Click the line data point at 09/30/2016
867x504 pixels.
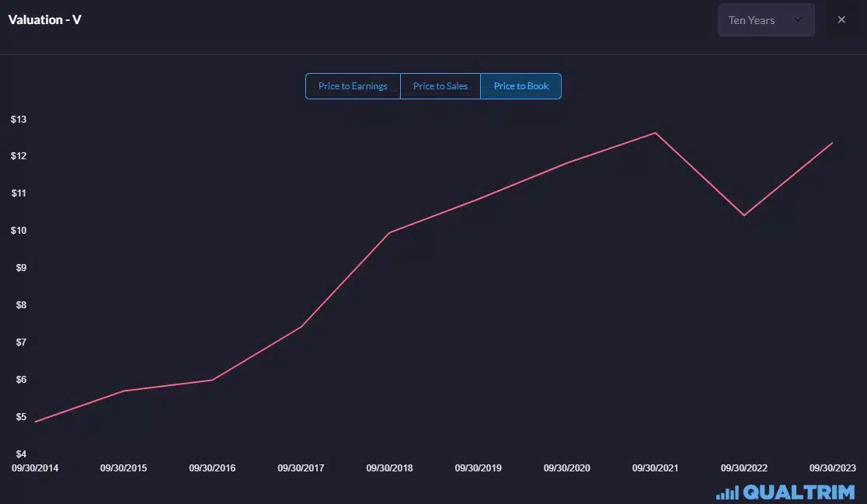212,380
